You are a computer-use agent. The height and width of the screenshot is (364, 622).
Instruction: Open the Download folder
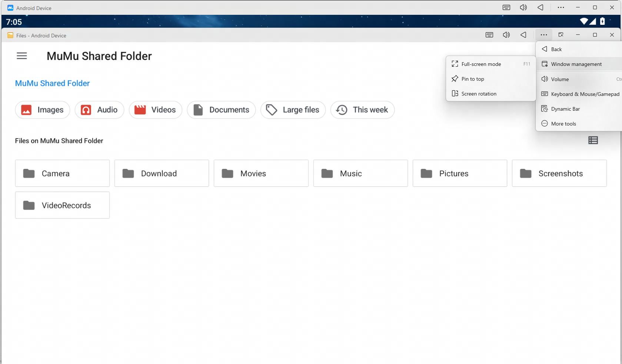click(x=162, y=173)
